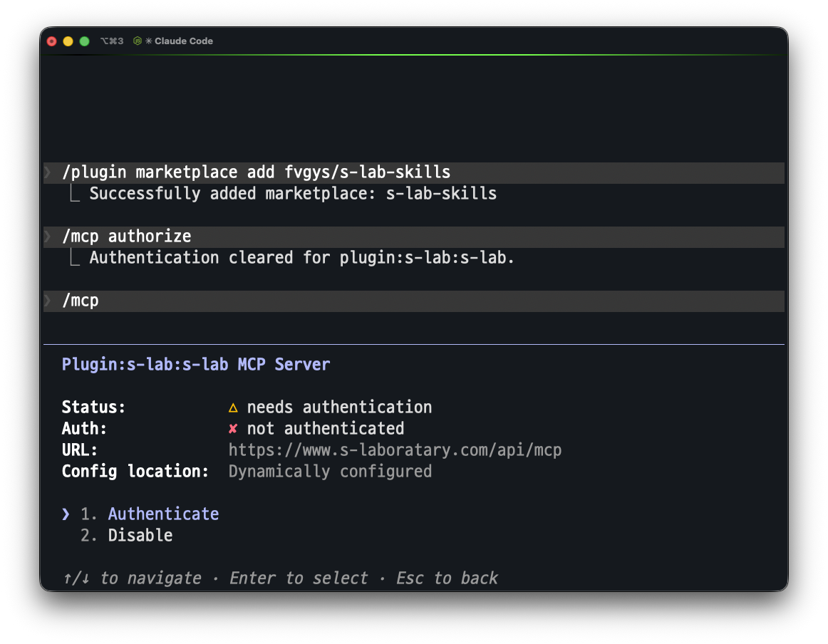828x644 pixels.
Task: Click the prompt chevron before /mcp authorize
Action: tap(48, 237)
